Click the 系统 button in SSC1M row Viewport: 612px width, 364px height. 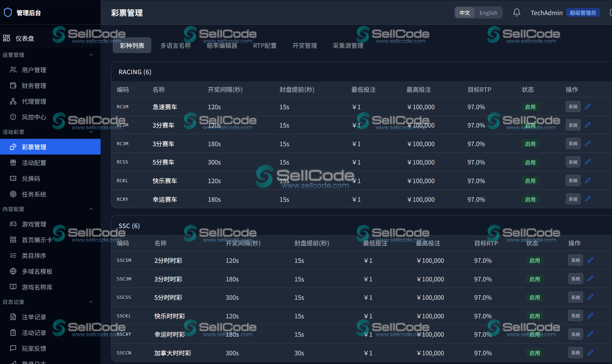pyautogui.click(x=576, y=260)
